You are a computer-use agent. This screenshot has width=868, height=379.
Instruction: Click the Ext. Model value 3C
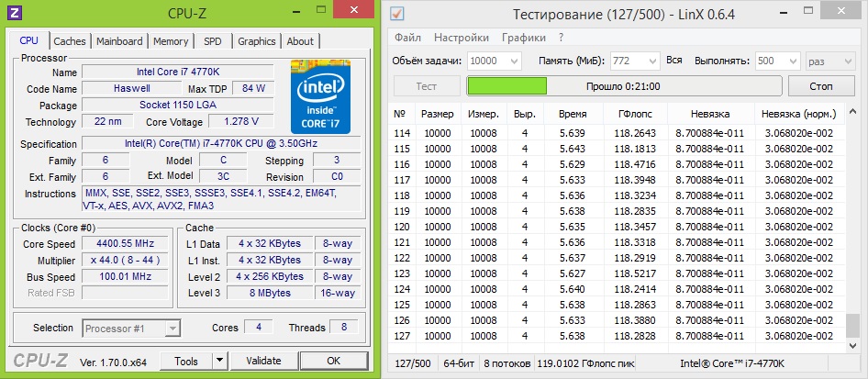coord(223,176)
